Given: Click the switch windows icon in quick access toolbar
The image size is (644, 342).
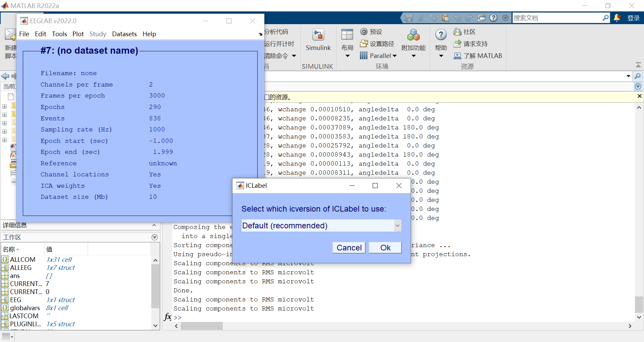Looking at the screenshot, I should coord(481,18).
